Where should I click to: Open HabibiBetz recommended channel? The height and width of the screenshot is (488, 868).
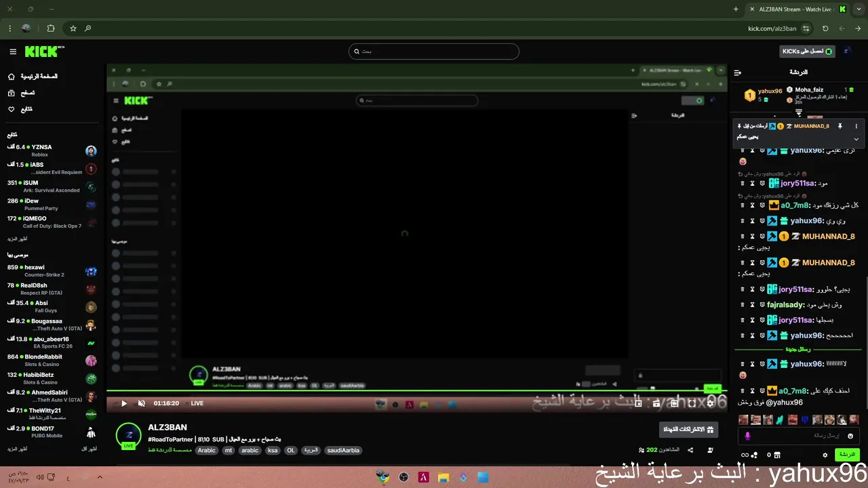pos(52,378)
